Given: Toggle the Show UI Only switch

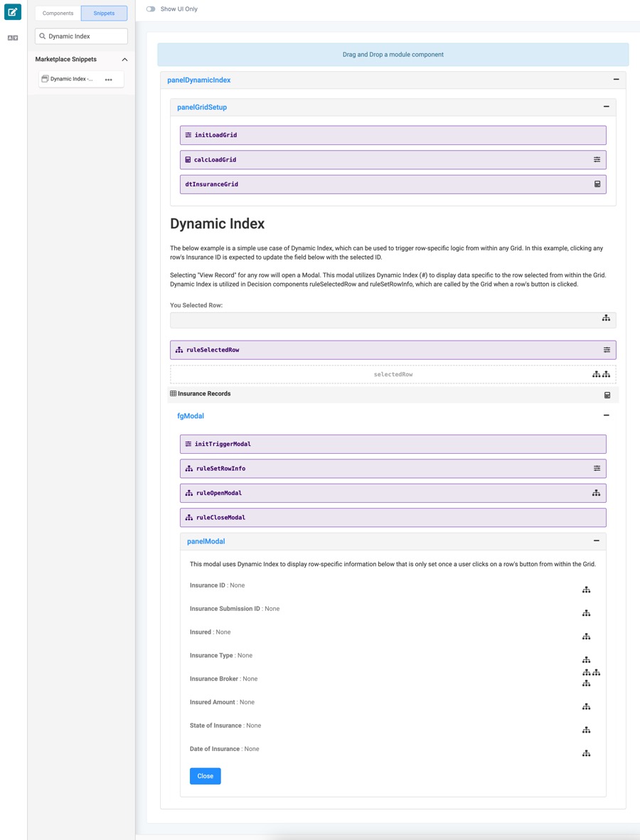Looking at the screenshot, I should 151,9.
